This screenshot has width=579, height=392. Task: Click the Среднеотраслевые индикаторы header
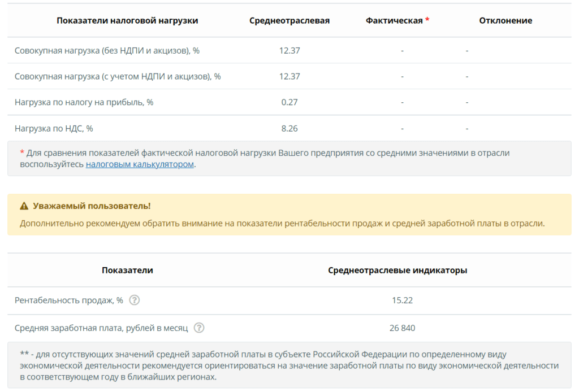(397, 271)
